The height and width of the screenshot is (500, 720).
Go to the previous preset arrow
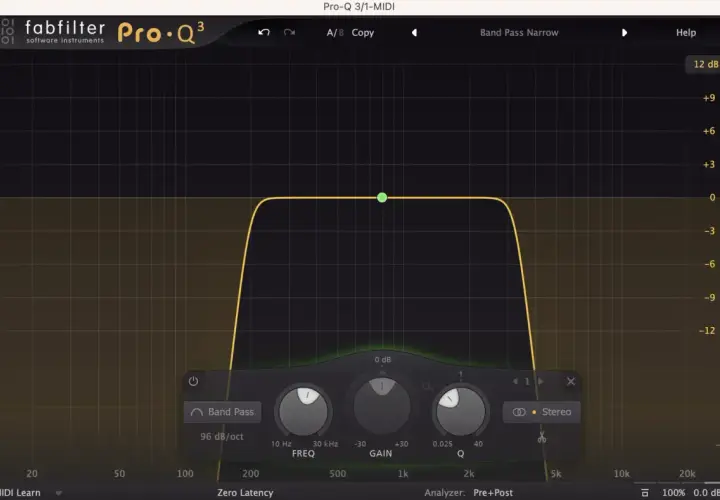(x=414, y=33)
